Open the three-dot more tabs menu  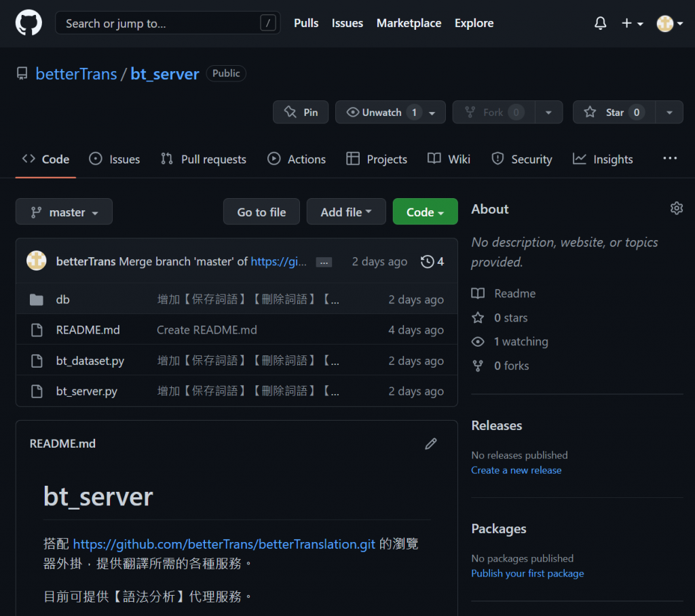(670, 158)
